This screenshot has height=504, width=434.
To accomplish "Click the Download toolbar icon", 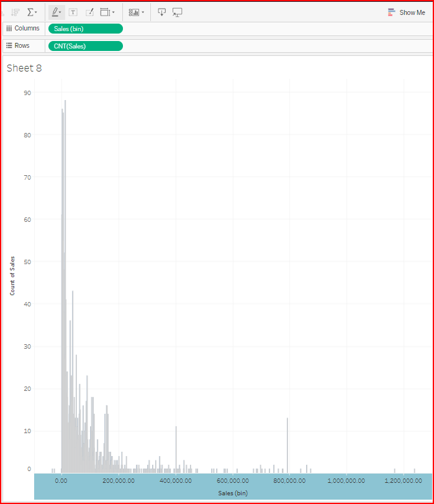I will coord(161,12).
